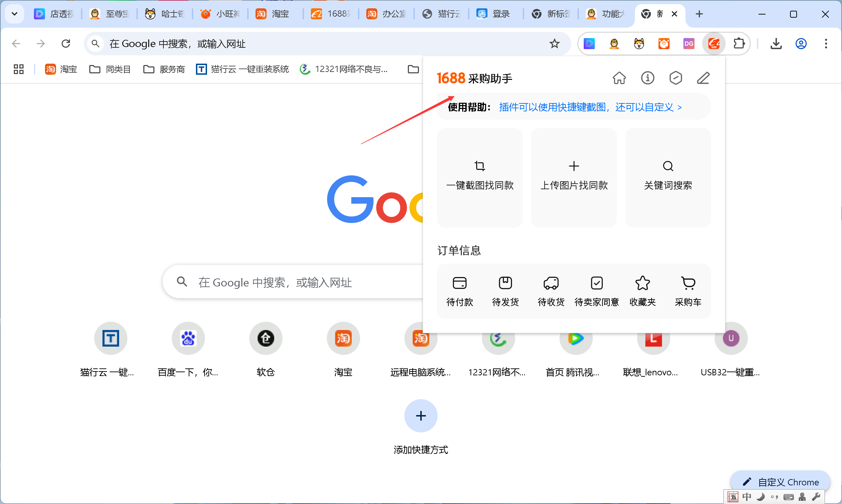Screen dimensions: 842x504
Task: Click the 1688 extension icon in toolbar
Action: [x=714, y=44]
